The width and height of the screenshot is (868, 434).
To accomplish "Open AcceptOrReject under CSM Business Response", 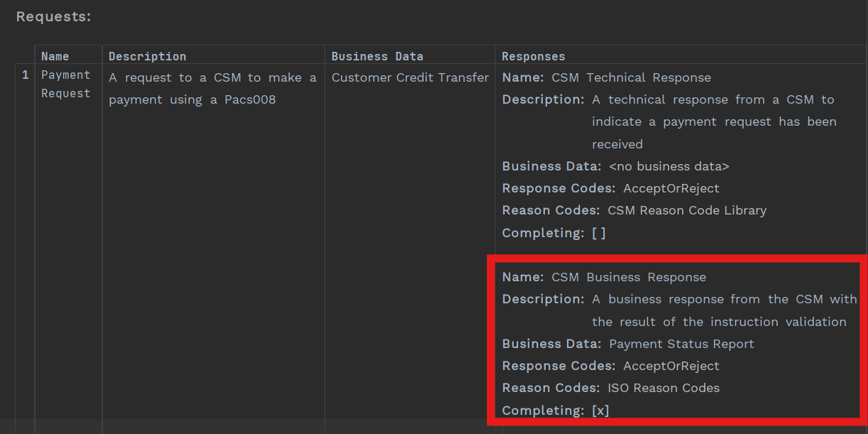I will pos(671,366).
